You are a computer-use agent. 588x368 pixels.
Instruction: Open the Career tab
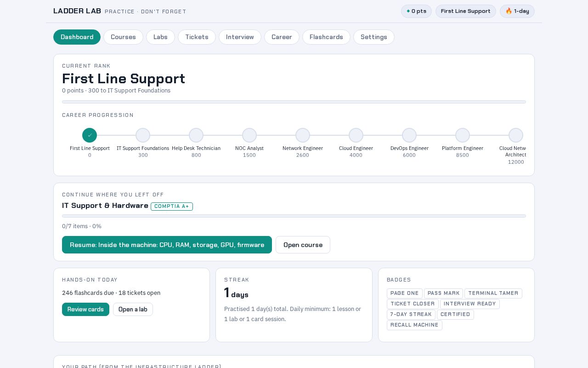pos(282,37)
